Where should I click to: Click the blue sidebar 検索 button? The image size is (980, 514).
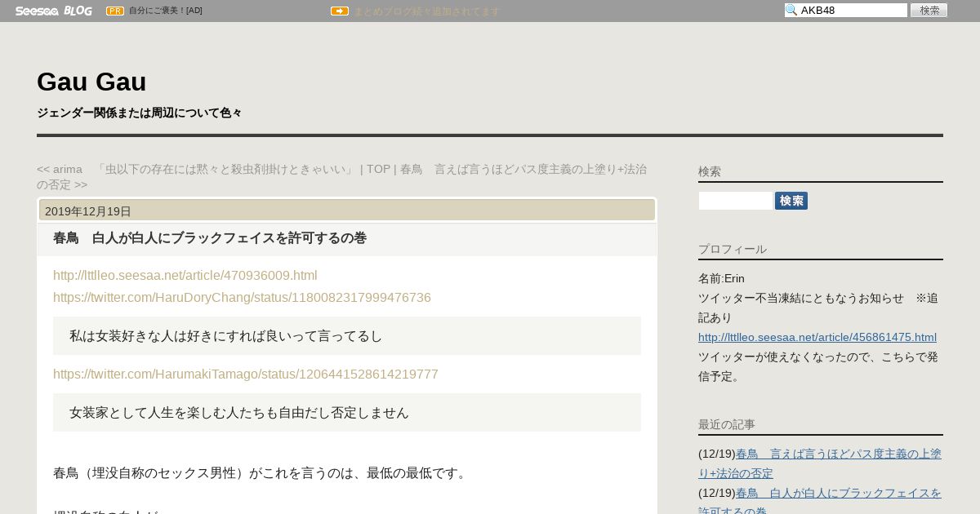[x=791, y=201]
